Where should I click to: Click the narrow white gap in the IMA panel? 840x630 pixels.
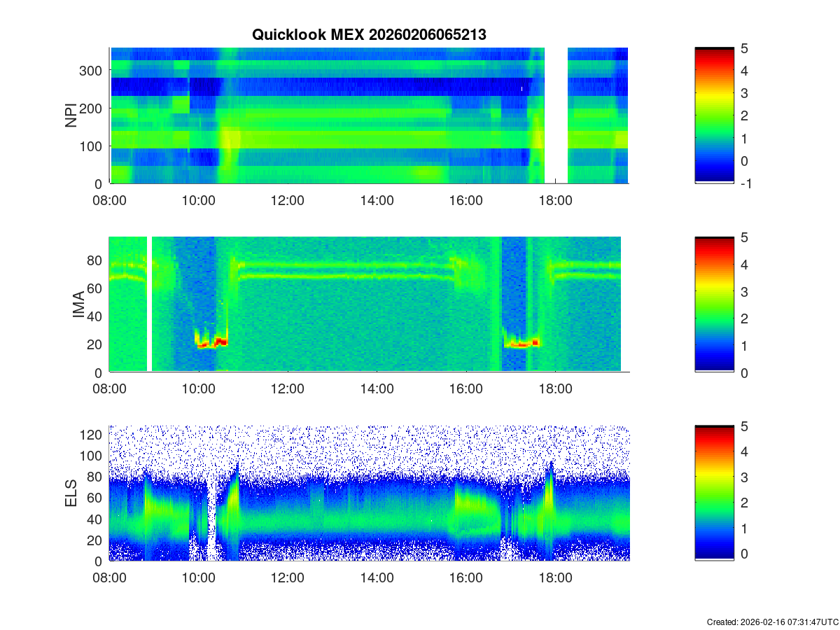coord(149,304)
